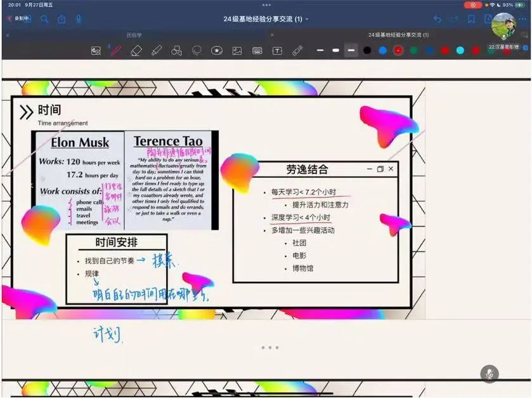Viewport: 532px width, 398px height.
Task: Pick the lasso selection tool
Action: (x=197, y=51)
